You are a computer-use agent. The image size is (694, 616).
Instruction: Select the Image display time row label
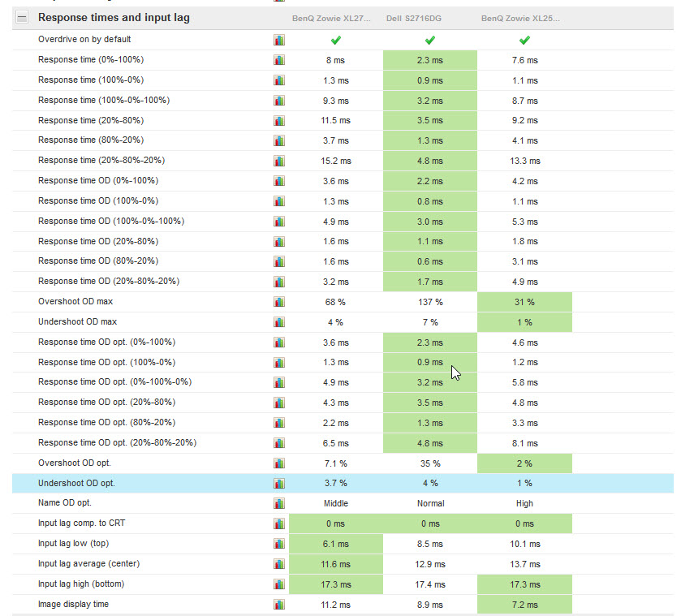(x=74, y=604)
